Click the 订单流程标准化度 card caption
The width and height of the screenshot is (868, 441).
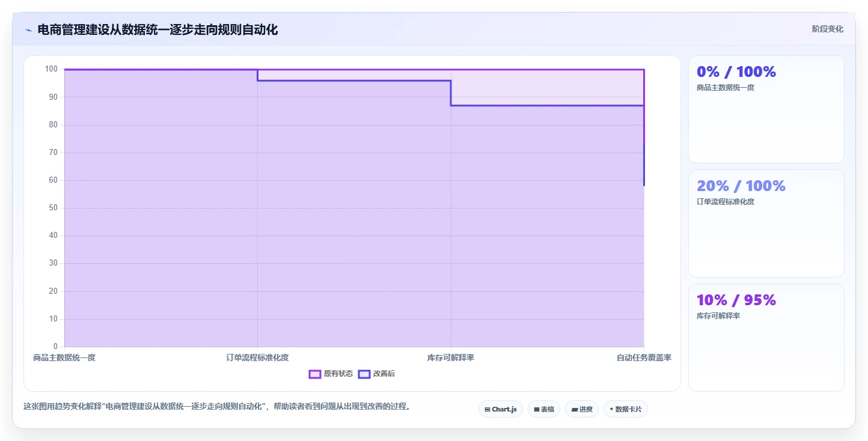(726, 202)
